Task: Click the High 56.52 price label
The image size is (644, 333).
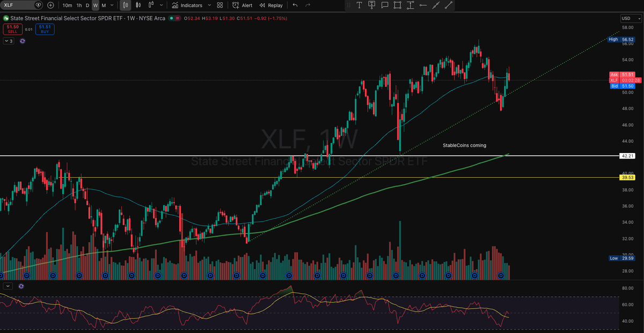Action: pos(621,40)
